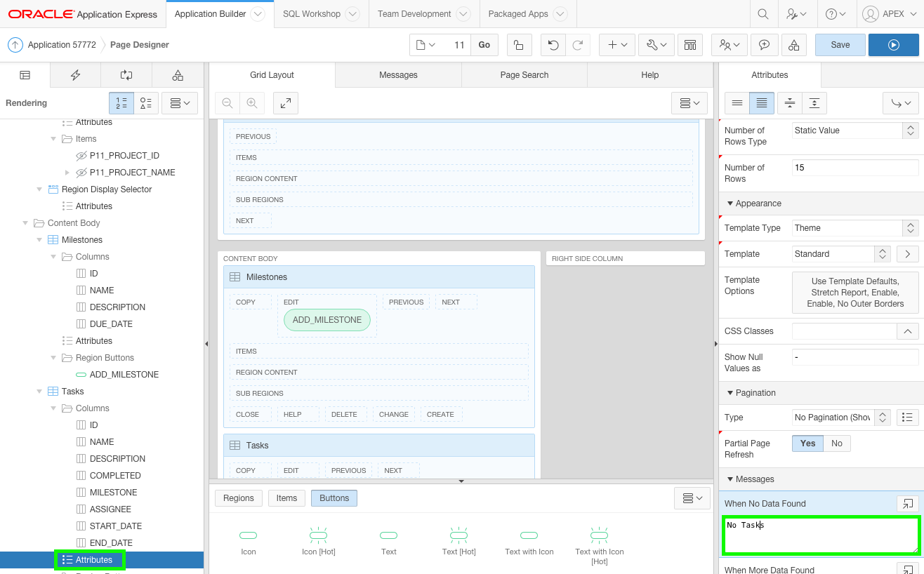Save the page
Screen dimensions: 924x574
[x=840, y=44]
